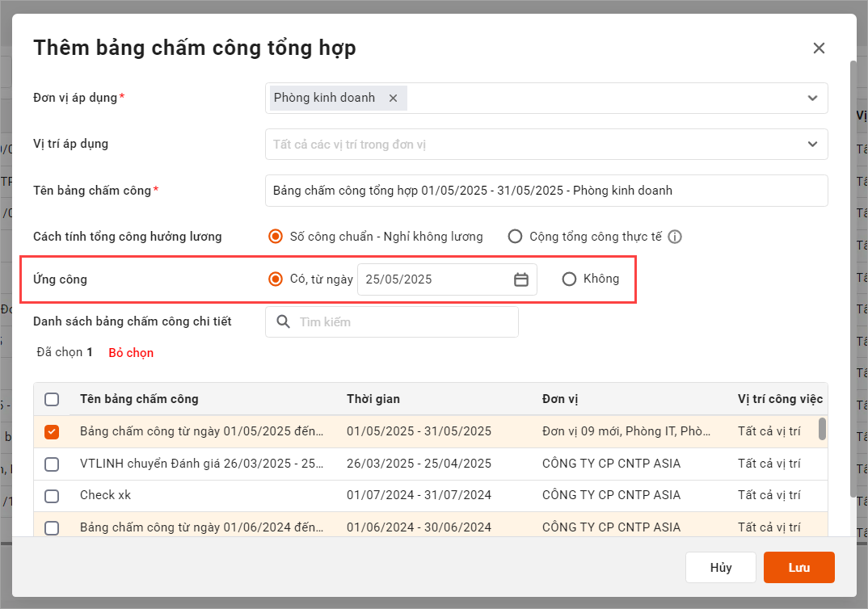Uncheck the 01/05/2025 timesheet row checkbox

pos(52,432)
